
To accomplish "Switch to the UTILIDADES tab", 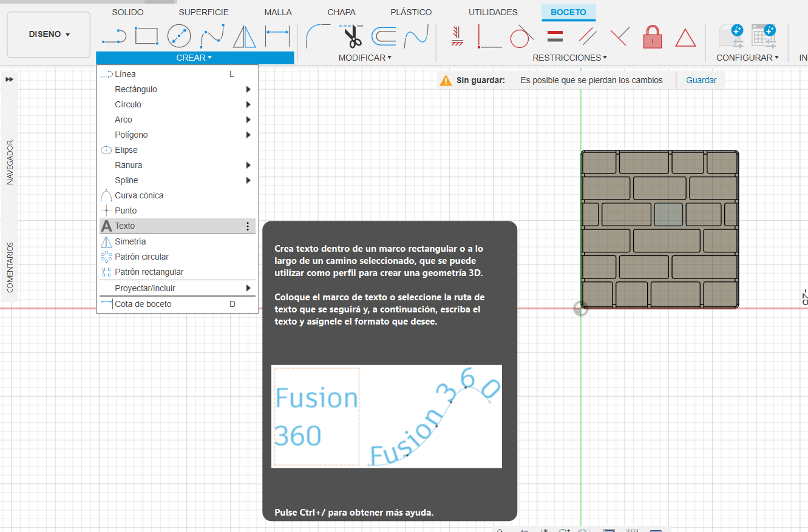I will tap(493, 12).
